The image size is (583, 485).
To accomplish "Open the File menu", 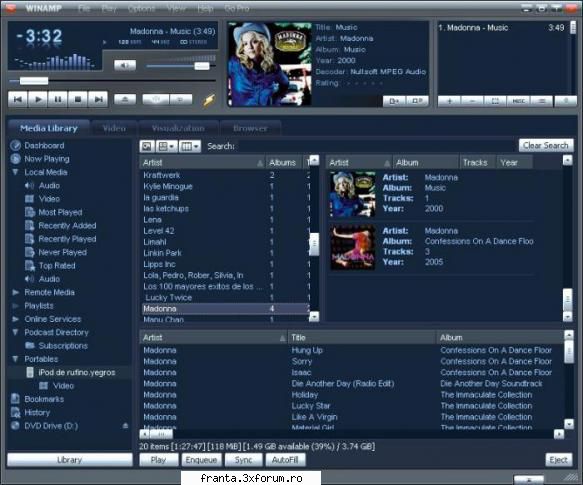I will (x=84, y=9).
